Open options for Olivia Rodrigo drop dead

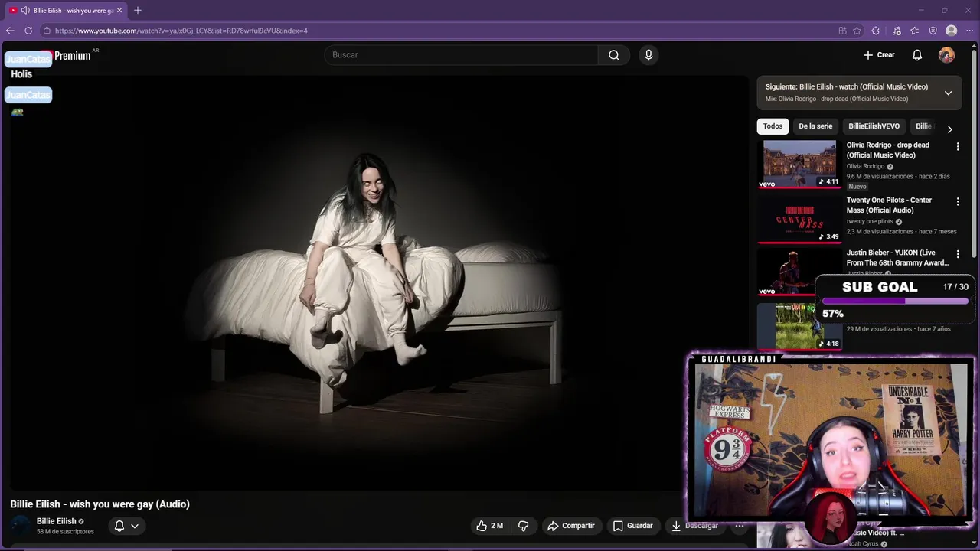click(x=958, y=146)
